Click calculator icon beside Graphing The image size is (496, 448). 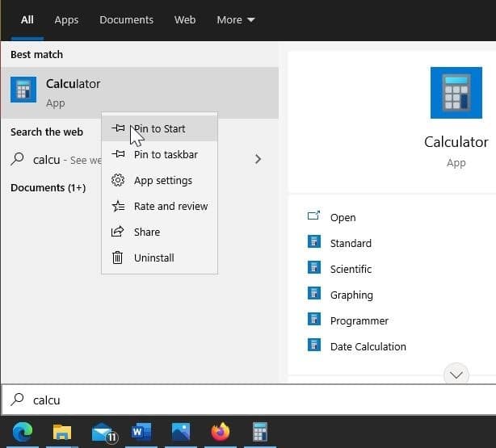coord(313,293)
